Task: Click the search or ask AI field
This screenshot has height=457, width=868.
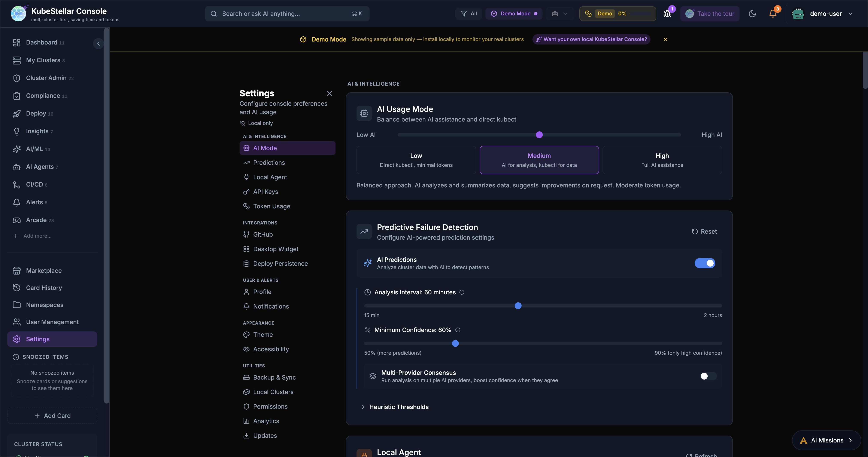Action: [287, 14]
